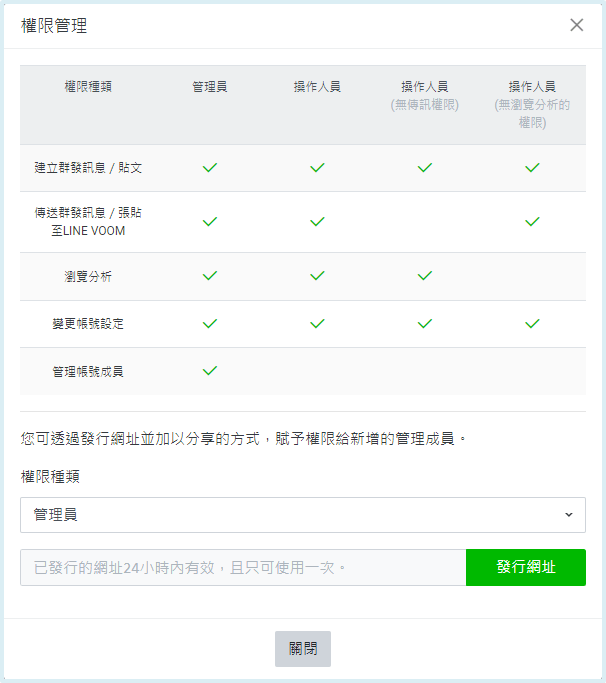Screen dimensions: 606x683
Task: Click the 瀏覽分析 row label
Action: [x=88, y=277]
